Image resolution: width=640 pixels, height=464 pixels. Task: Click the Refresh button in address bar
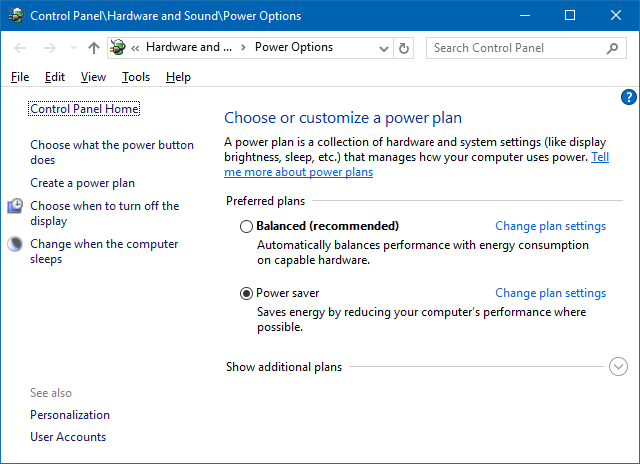click(x=404, y=48)
